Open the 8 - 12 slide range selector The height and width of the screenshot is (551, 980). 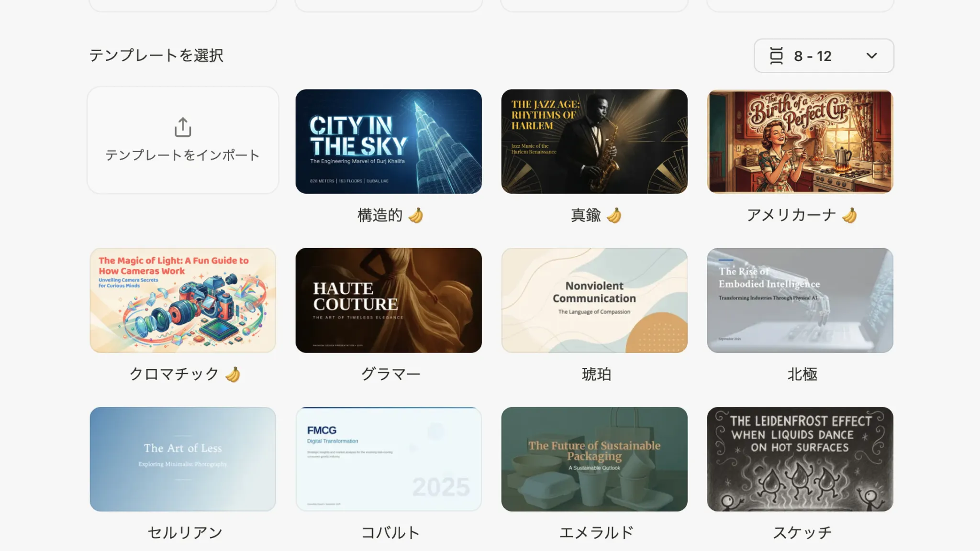[x=824, y=56]
